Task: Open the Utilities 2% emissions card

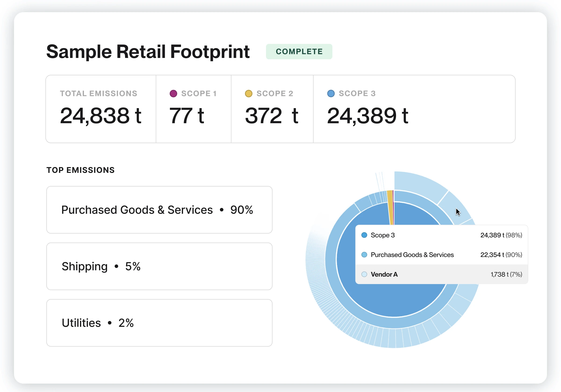Action: (x=159, y=323)
